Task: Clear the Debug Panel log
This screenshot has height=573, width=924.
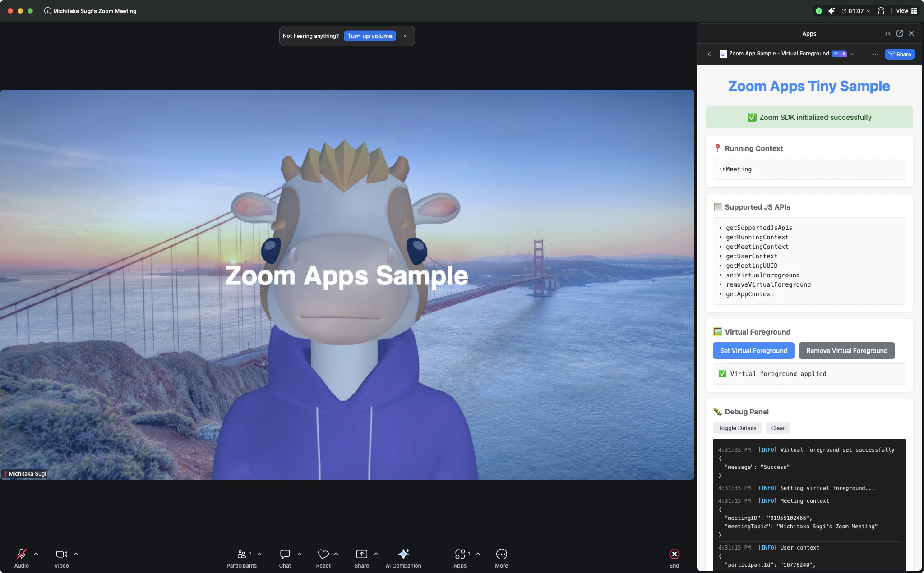Action: [778, 428]
